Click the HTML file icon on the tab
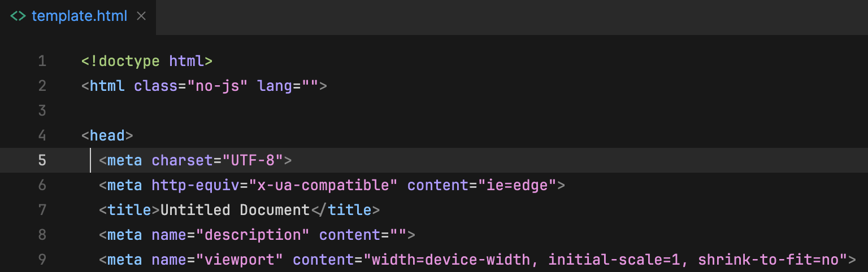 (18, 16)
